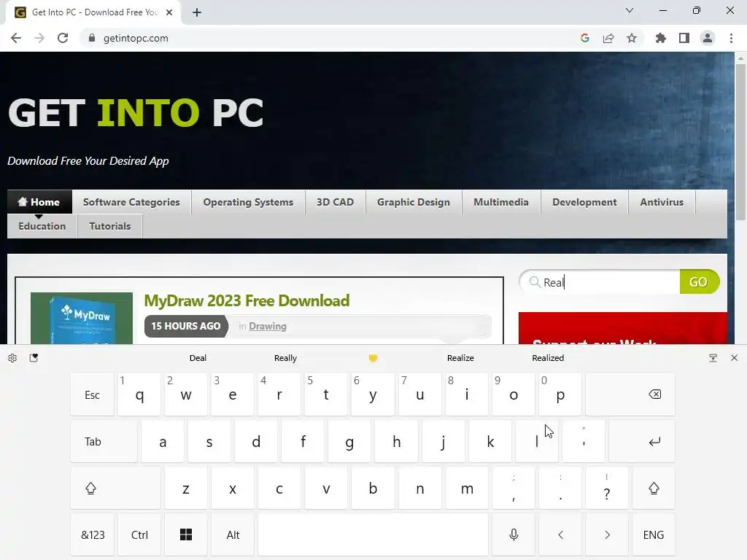Tap the right Shift key
The width and height of the screenshot is (747, 560).
(x=654, y=488)
